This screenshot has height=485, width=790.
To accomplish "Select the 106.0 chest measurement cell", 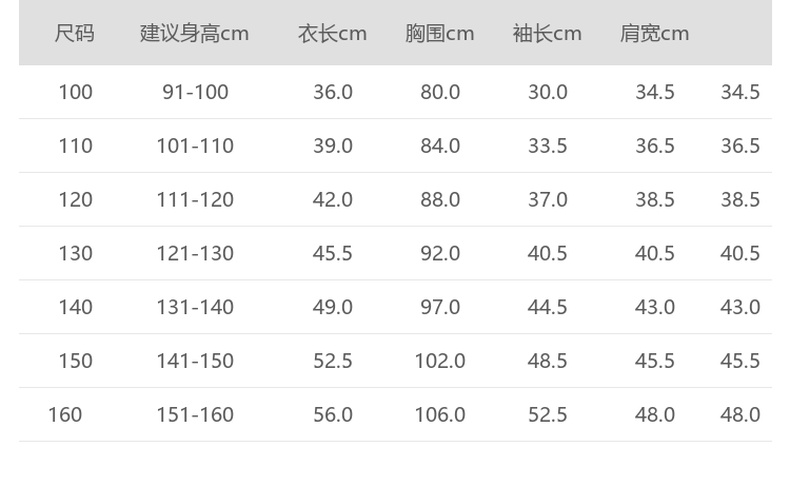I will [440, 414].
